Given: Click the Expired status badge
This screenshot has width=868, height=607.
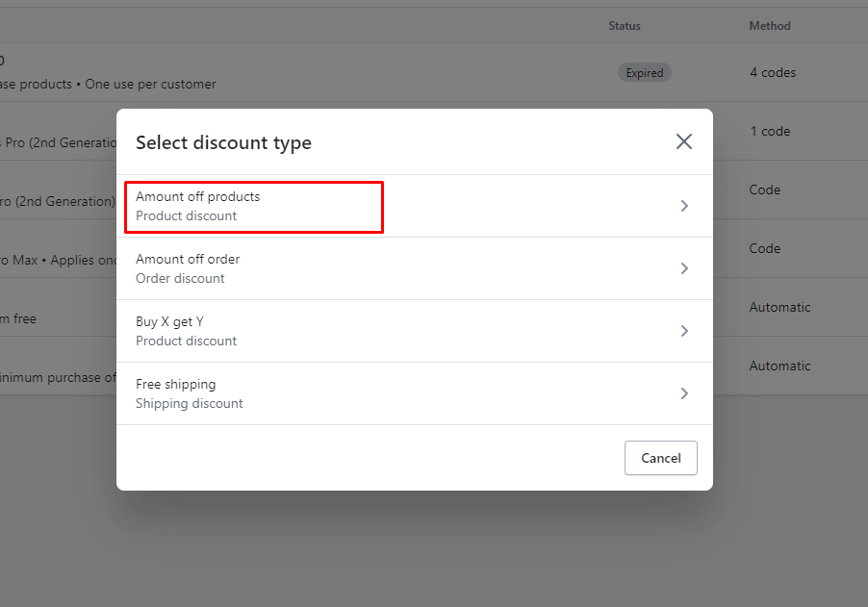Looking at the screenshot, I should click(645, 73).
